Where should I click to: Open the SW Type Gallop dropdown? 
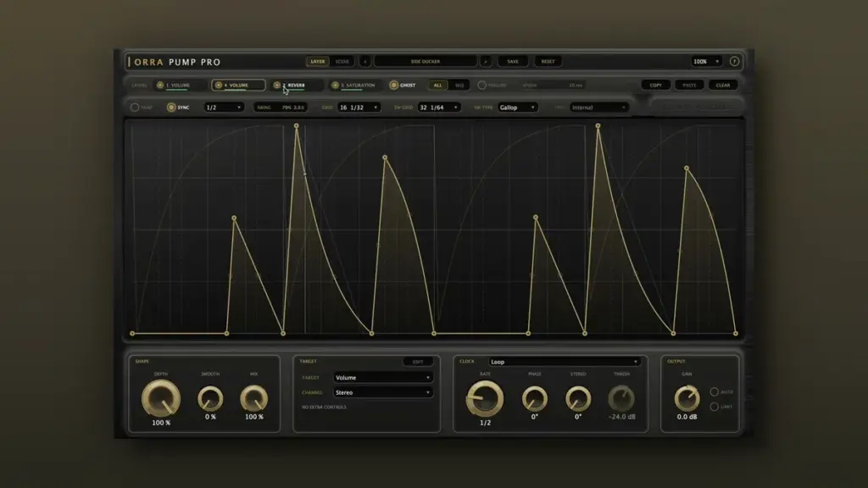tap(517, 108)
